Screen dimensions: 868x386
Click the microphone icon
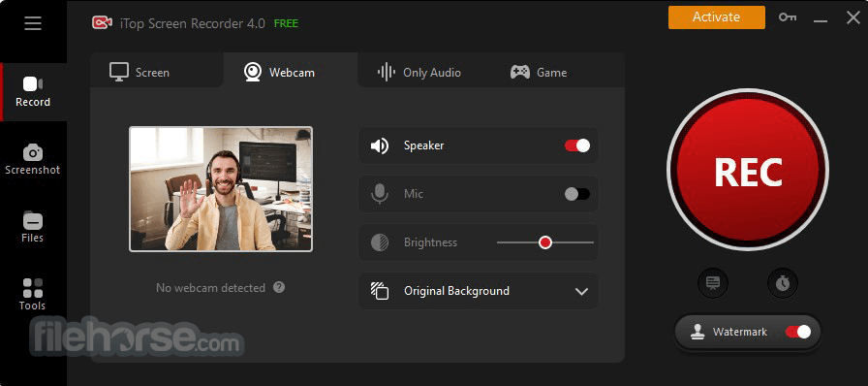(x=380, y=194)
